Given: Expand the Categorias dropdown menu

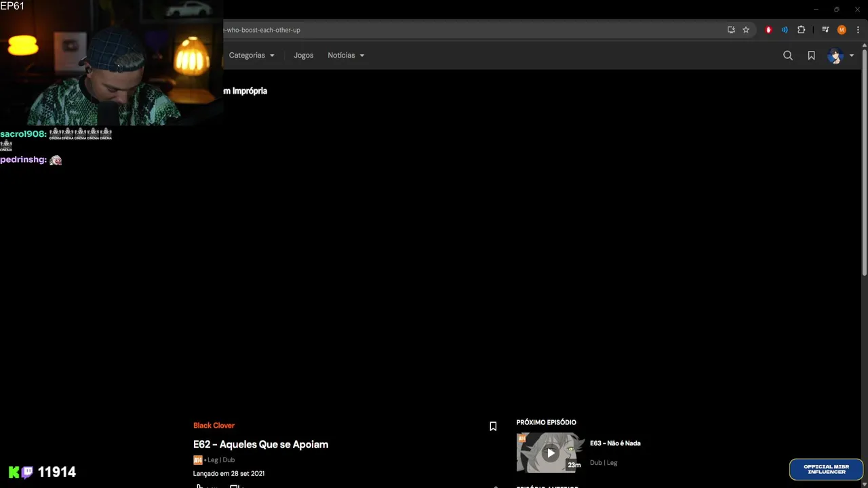Looking at the screenshot, I should (252, 56).
